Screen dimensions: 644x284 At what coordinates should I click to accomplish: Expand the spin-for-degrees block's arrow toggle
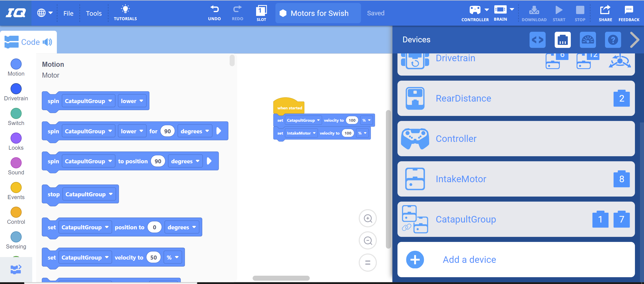tap(219, 131)
